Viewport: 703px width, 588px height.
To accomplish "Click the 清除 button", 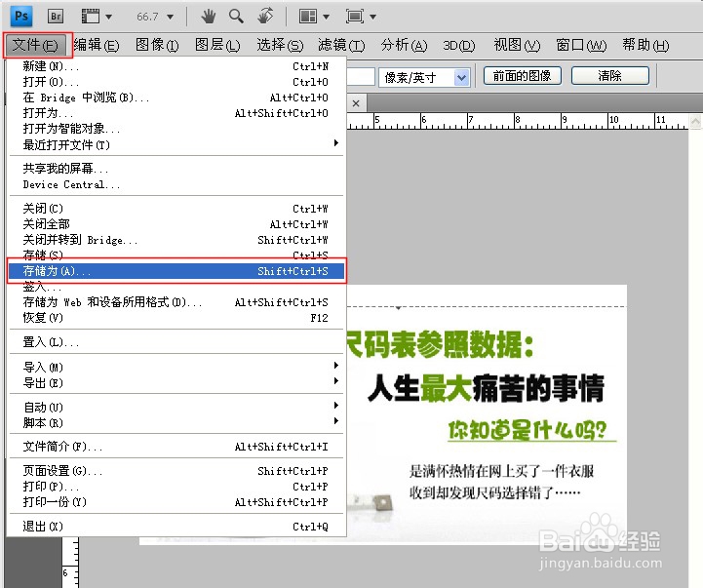I will point(610,76).
